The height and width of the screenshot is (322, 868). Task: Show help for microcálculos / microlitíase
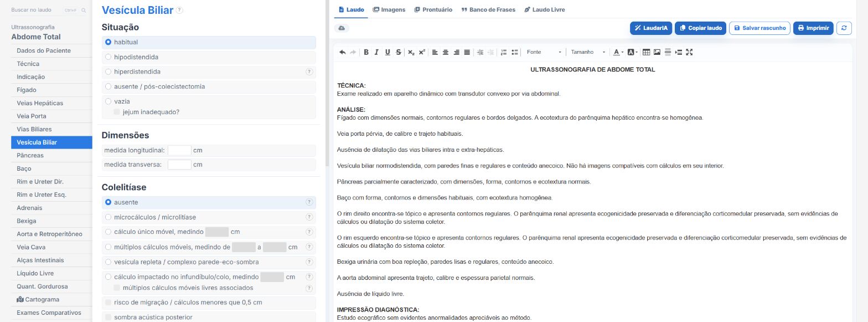[309, 217]
